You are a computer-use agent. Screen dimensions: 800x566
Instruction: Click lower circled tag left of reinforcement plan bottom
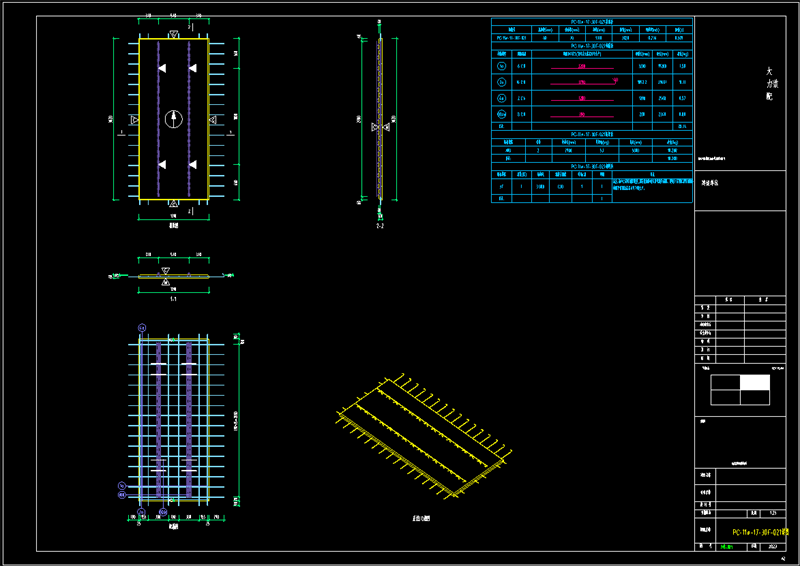(122, 495)
